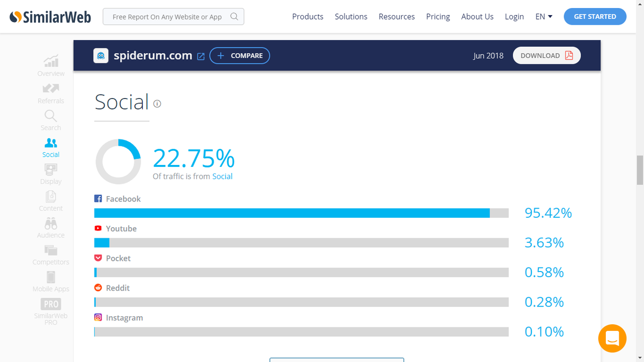Open spiderum.com external link icon
This screenshot has width=644, height=362.
pos(201,56)
